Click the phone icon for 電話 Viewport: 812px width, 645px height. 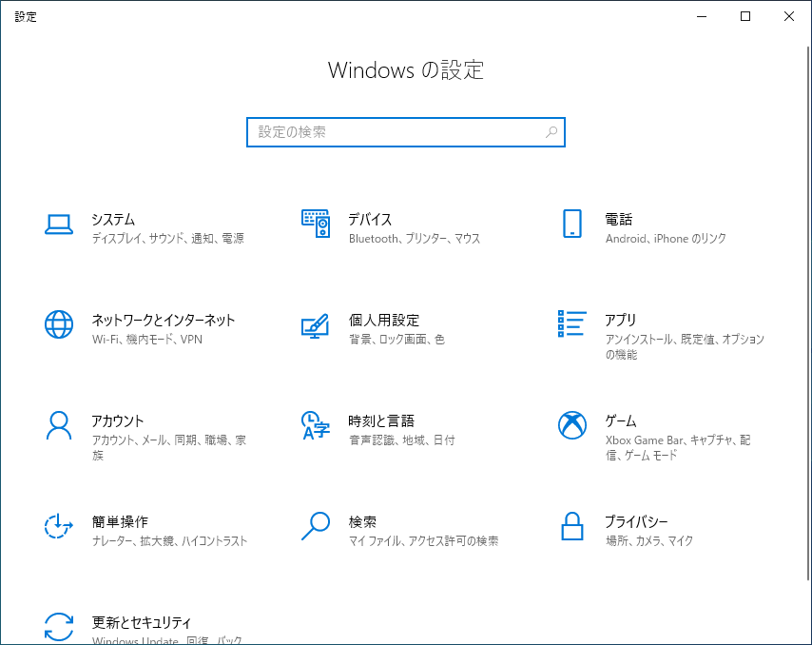pyautogui.click(x=572, y=224)
